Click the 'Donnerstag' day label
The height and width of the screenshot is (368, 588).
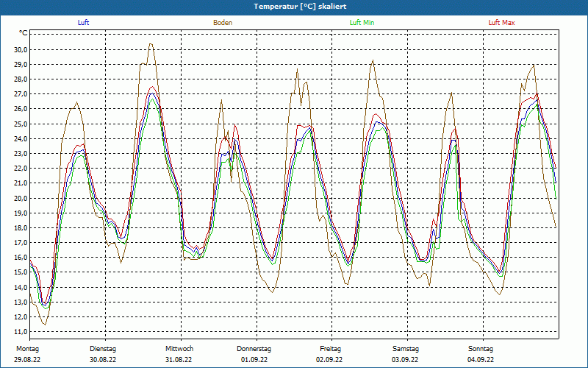(254, 349)
